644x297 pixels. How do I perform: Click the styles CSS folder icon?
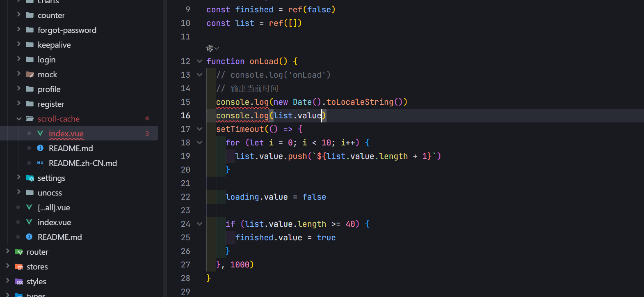[19, 281]
